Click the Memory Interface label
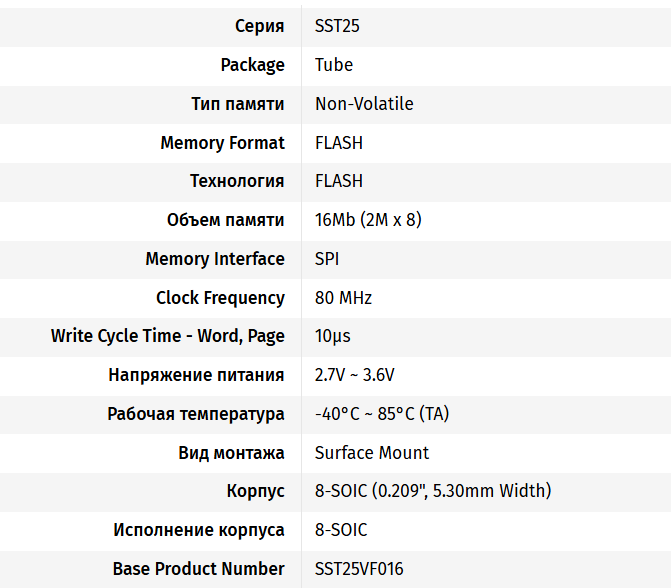Screen dimensions: 671x588 coord(215,259)
